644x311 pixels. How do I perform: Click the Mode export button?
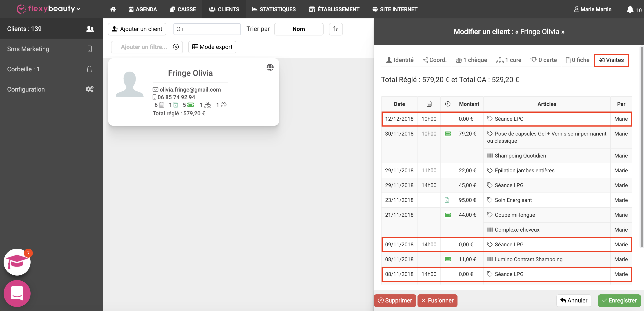click(212, 47)
